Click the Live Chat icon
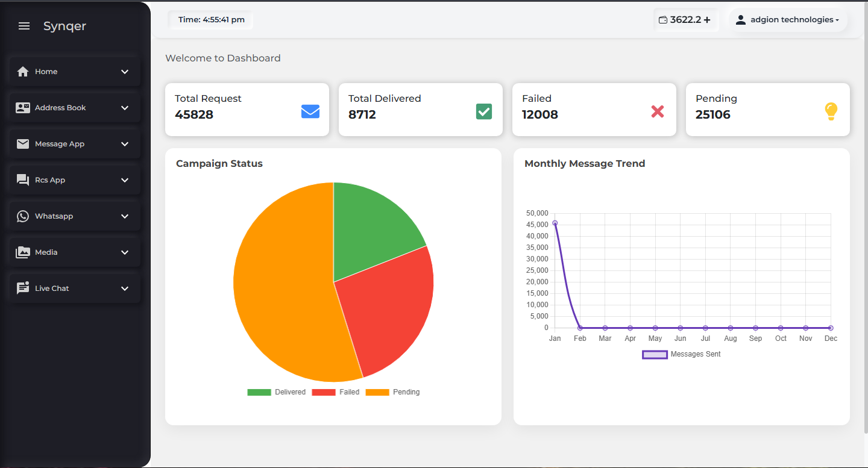This screenshot has width=868, height=468. coord(23,289)
